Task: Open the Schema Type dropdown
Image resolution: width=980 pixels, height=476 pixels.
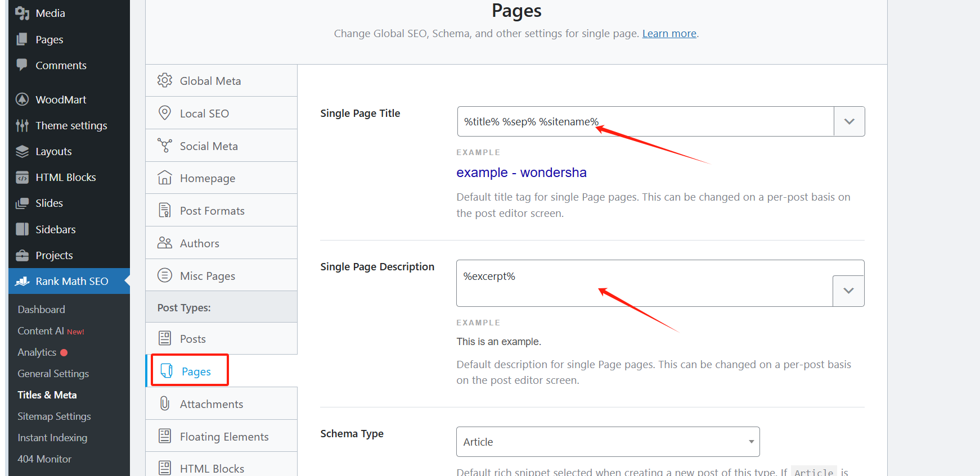Action: click(608, 442)
